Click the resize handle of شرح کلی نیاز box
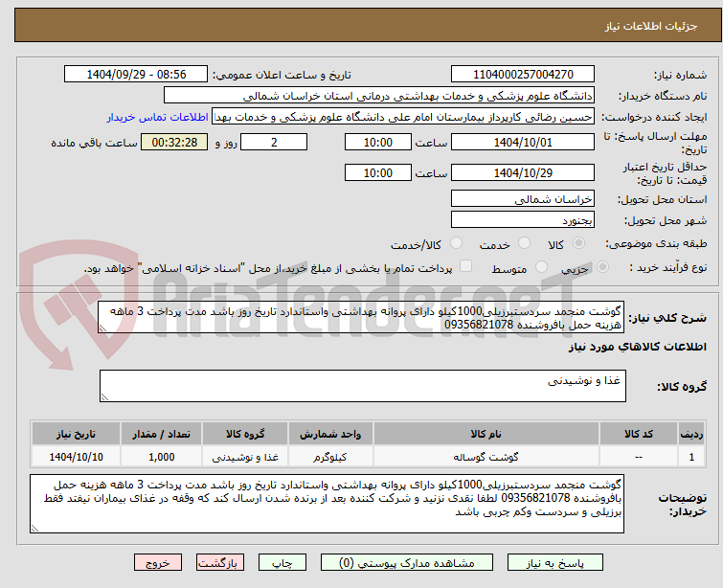The image size is (723, 588). coord(102,328)
